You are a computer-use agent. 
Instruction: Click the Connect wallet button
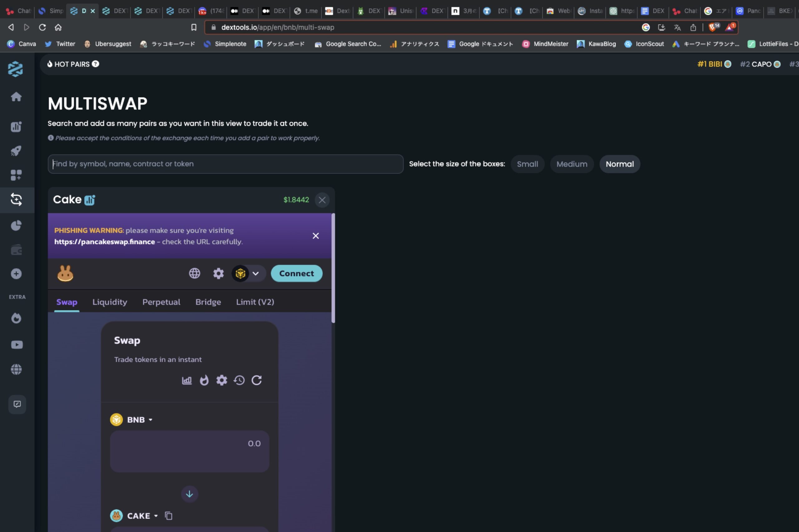pos(296,273)
